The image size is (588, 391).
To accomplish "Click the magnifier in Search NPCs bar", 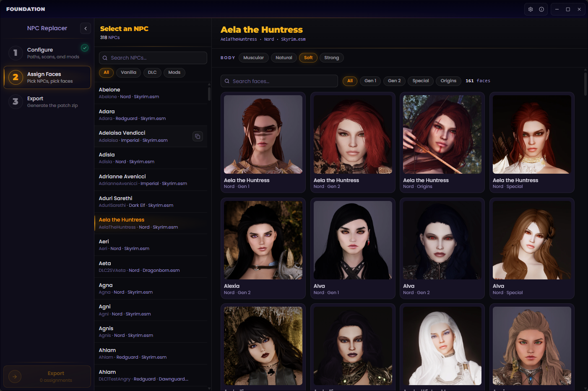I will click(x=105, y=57).
